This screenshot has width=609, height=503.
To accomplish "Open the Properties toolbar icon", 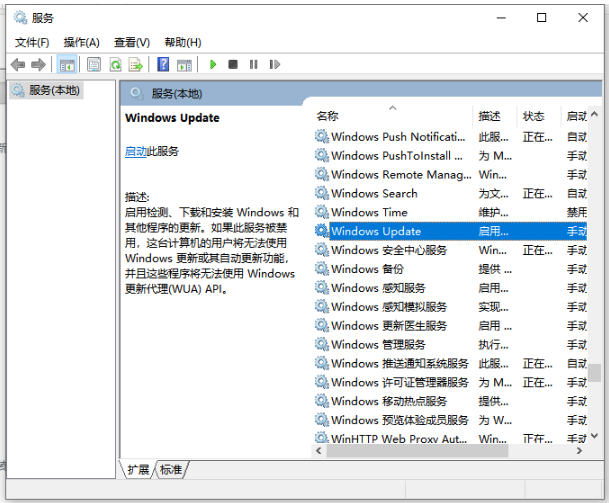I will [x=93, y=64].
